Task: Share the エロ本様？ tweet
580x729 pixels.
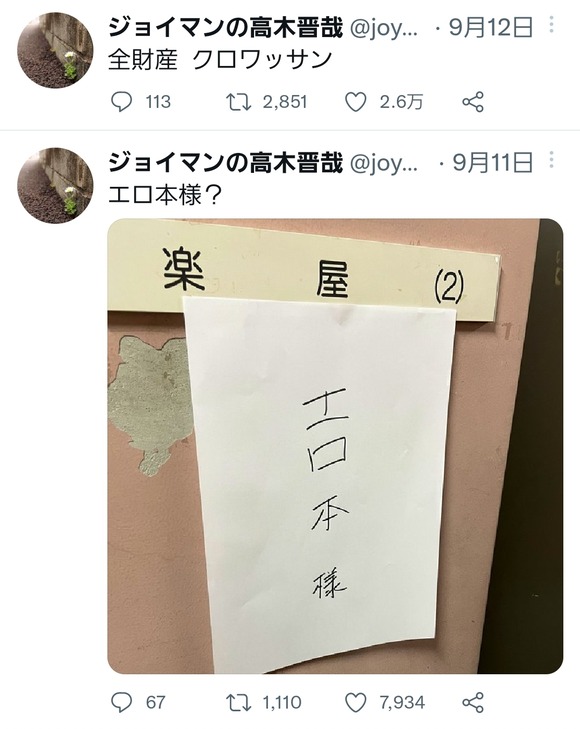Action: 473,702
